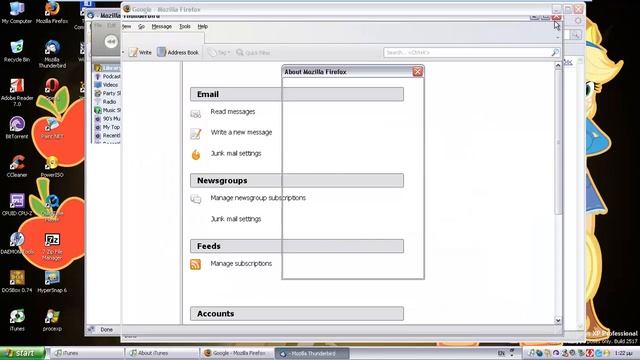Open procexp desktop shortcut
The image size is (640, 360).
(x=52, y=319)
